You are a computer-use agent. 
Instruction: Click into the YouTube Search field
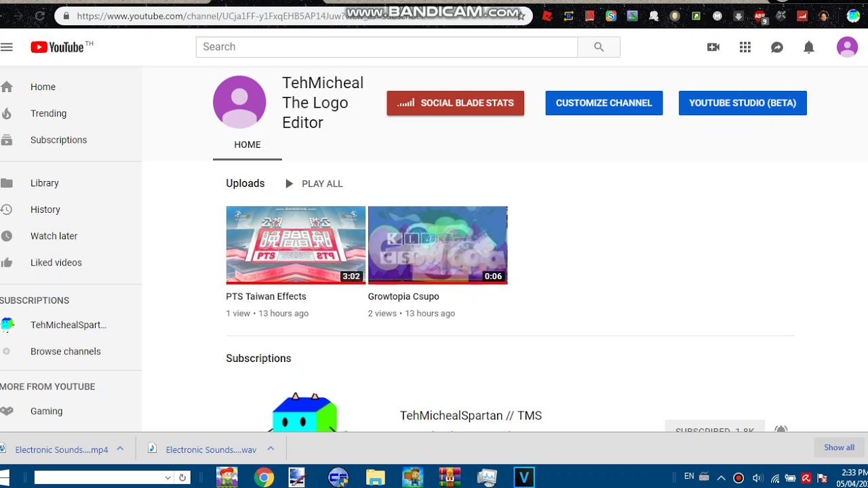387,47
